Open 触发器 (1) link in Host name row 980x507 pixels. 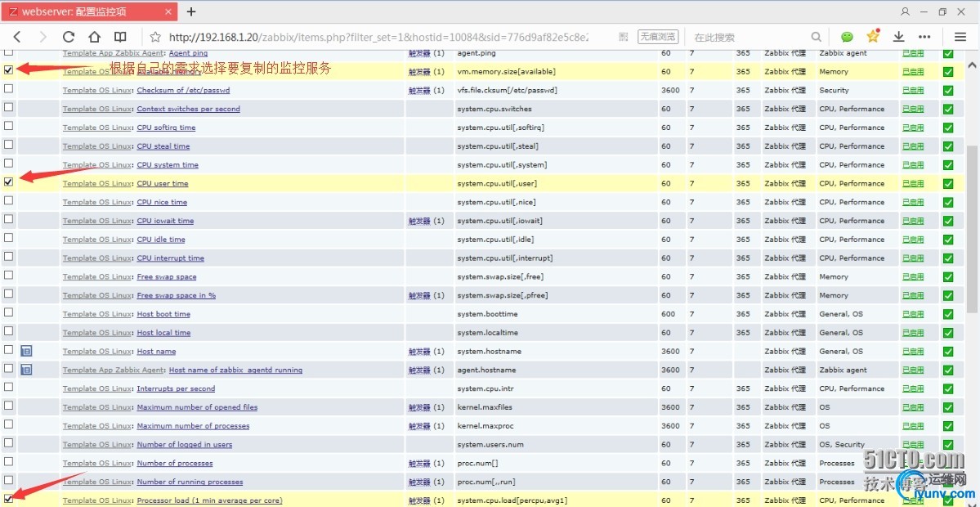tap(427, 352)
